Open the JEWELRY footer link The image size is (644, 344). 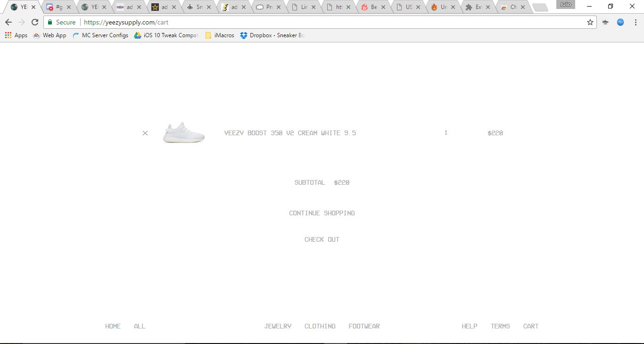coord(278,326)
